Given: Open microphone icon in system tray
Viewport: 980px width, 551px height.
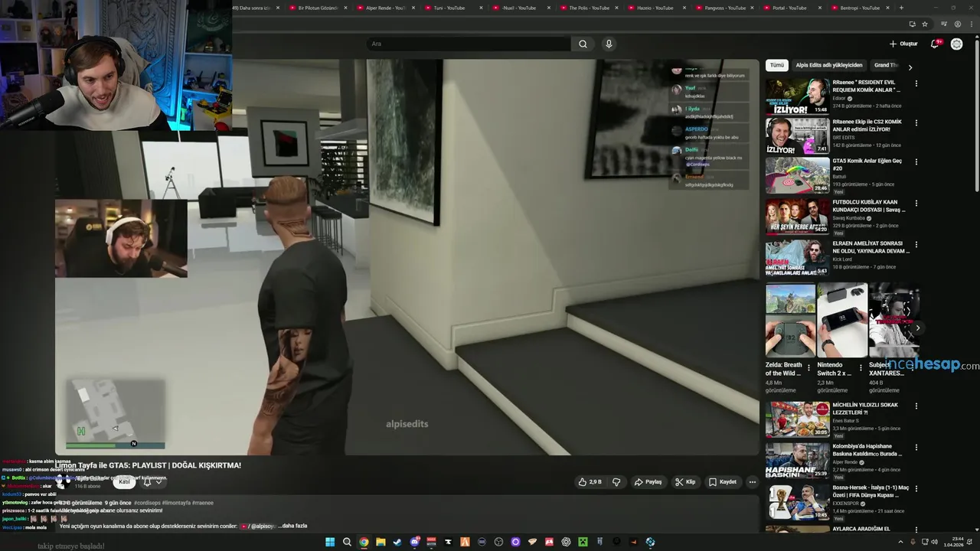Looking at the screenshot, I should (911, 542).
